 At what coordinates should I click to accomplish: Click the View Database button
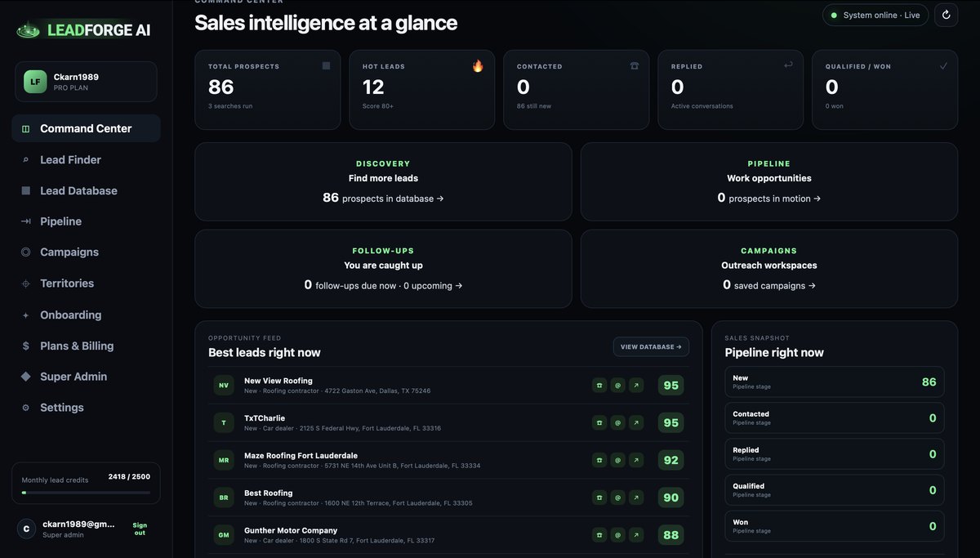pos(651,347)
